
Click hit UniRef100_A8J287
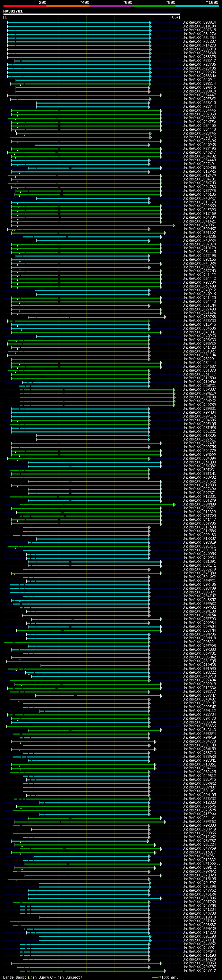(199, 42)
